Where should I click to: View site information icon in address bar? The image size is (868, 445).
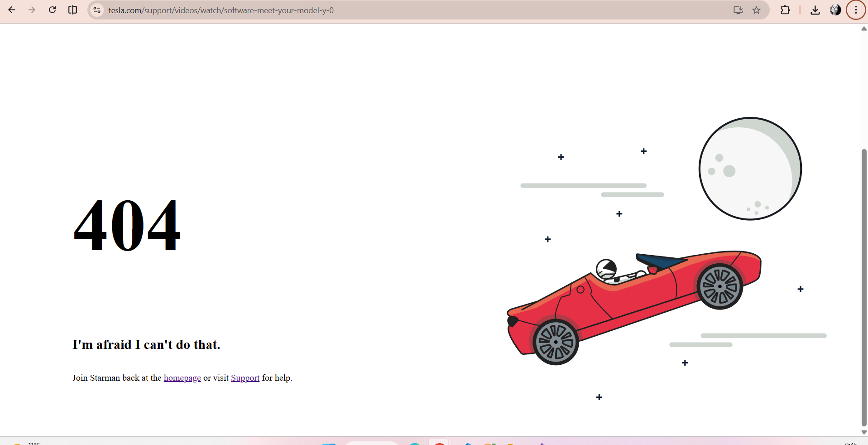pyautogui.click(x=96, y=10)
